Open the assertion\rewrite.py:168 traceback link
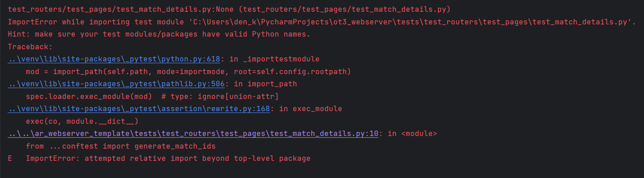 tap(139, 109)
